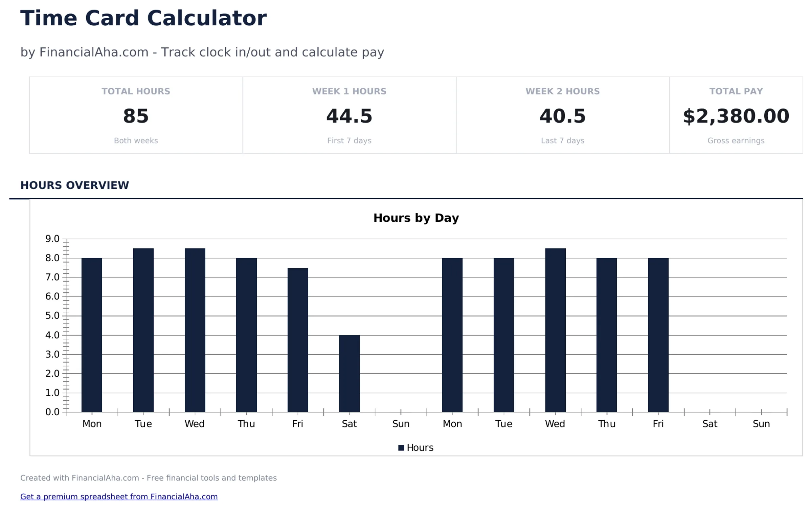Open the premium spreadsheet link from FinancialAha.com
Screen dimensions: 812x510
point(119,496)
